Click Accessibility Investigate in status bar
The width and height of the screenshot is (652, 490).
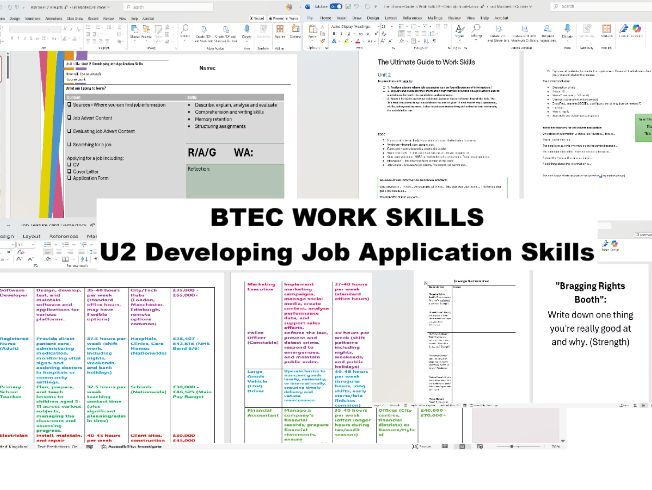point(131,447)
